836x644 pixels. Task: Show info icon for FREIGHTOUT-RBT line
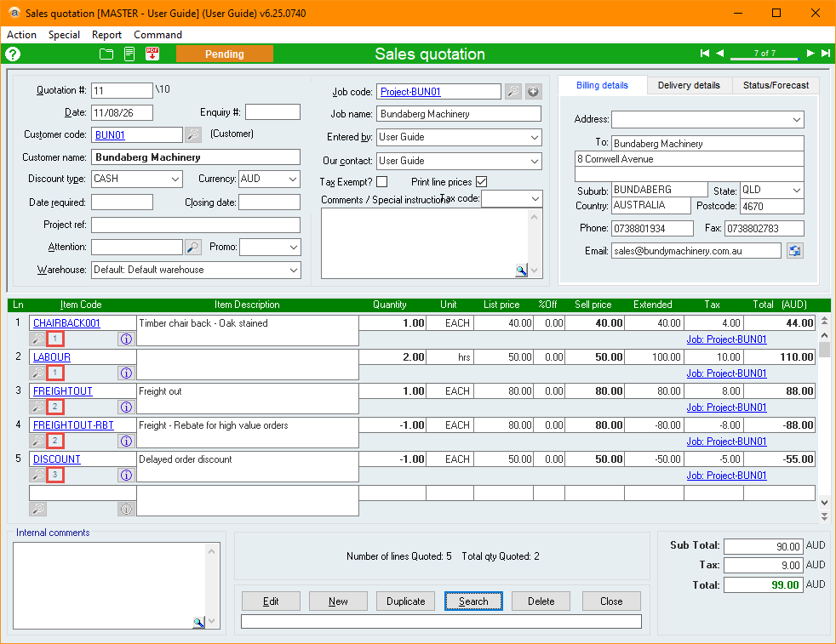(126, 441)
